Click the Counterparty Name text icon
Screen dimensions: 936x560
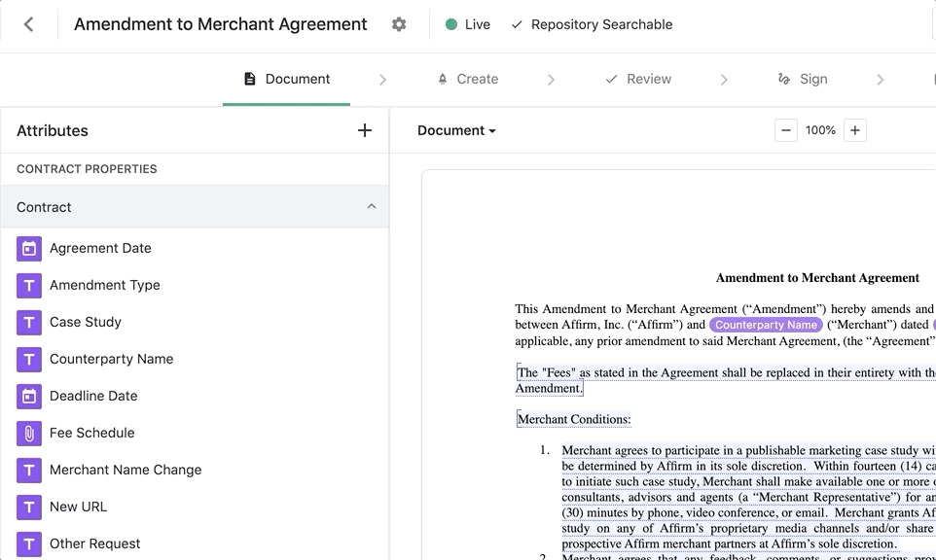point(28,360)
